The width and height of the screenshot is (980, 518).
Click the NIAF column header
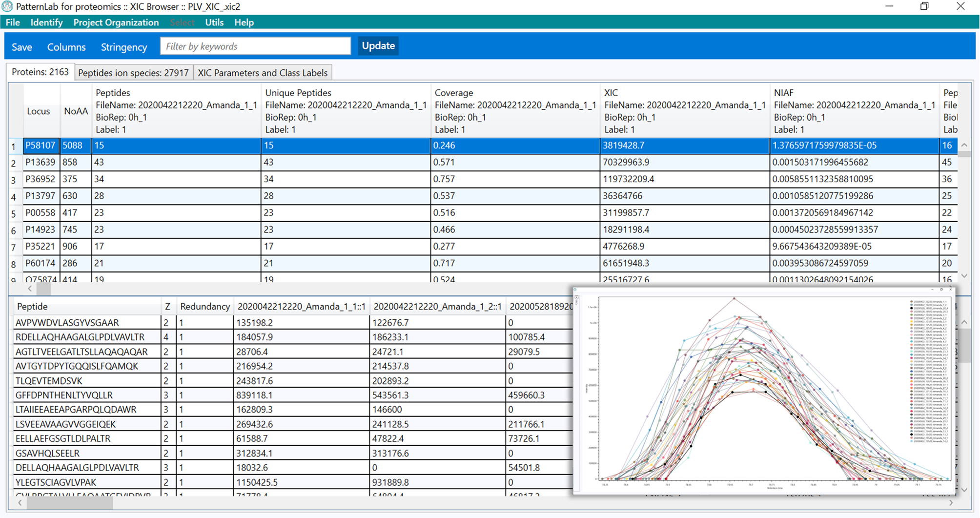(x=855, y=111)
